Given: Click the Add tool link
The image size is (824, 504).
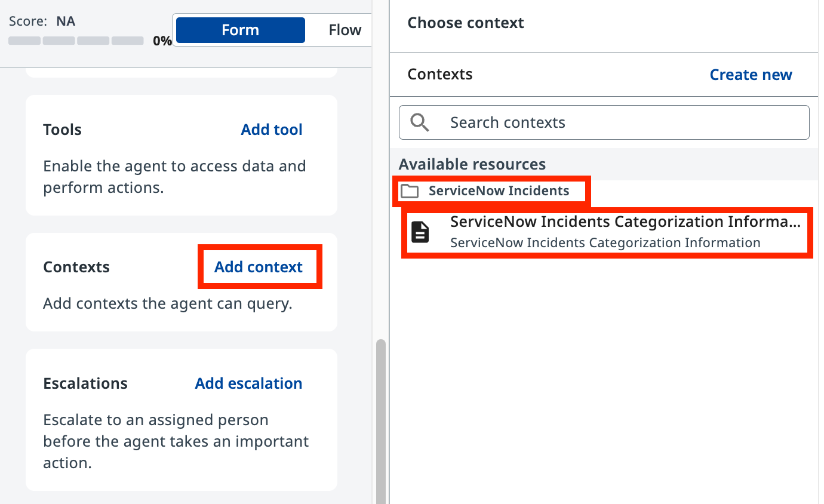Looking at the screenshot, I should tap(272, 130).
